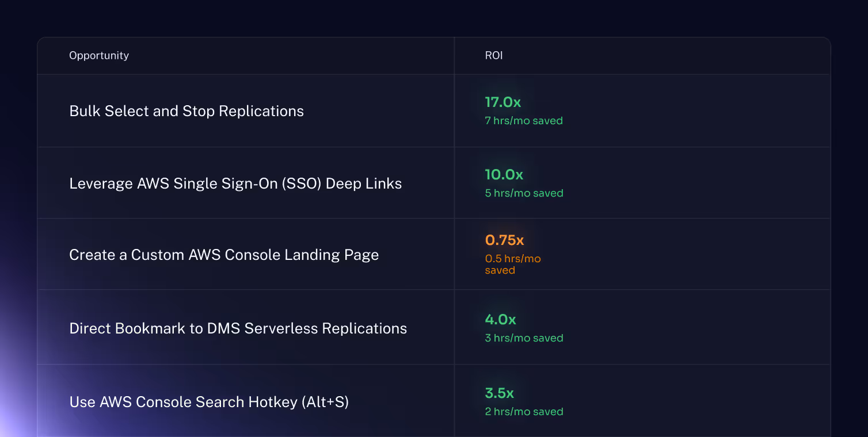Click the ROI column header
The height and width of the screenshot is (437, 868).
(x=494, y=56)
